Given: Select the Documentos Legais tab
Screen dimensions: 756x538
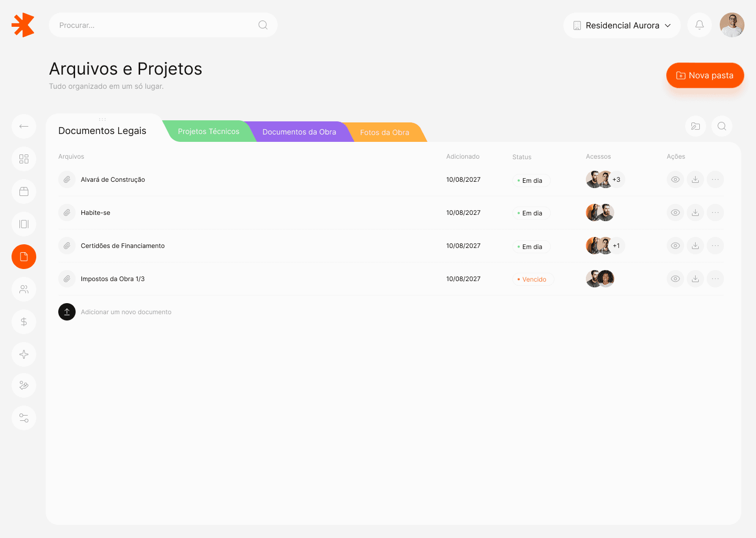Looking at the screenshot, I should (x=102, y=130).
